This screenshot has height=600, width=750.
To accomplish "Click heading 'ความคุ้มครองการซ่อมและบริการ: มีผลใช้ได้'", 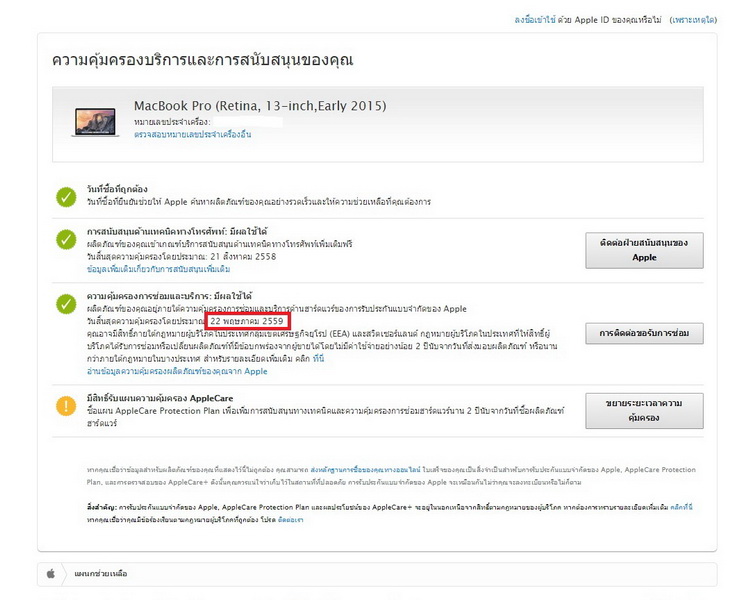I will pyautogui.click(x=169, y=296).
